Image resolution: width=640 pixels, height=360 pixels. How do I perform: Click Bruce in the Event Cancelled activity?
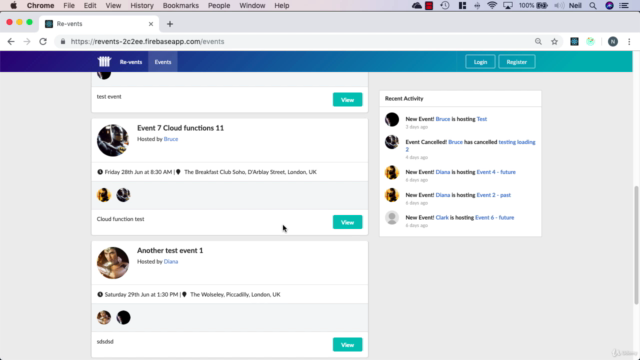click(x=455, y=142)
